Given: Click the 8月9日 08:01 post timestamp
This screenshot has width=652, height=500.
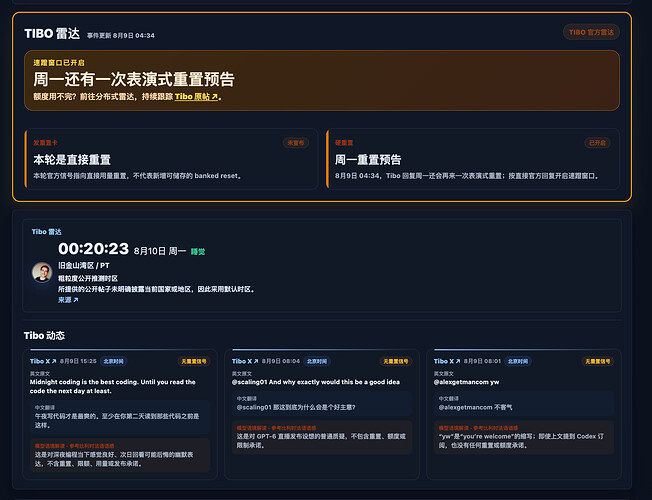Looking at the screenshot, I should [482, 361].
